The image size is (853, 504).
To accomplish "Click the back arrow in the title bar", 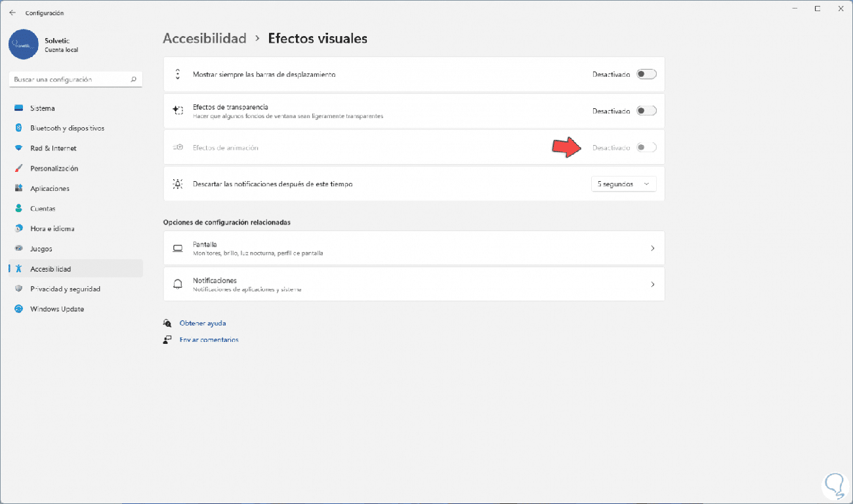I will (12, 12).
